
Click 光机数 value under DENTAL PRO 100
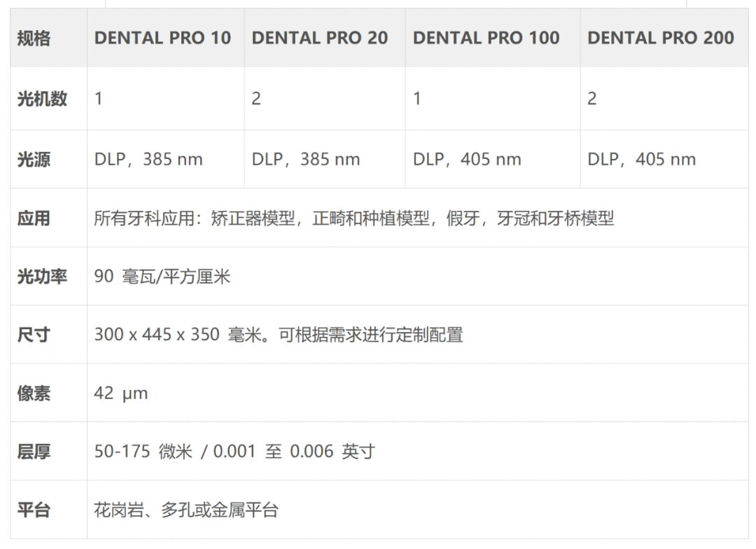pos(417,99)
